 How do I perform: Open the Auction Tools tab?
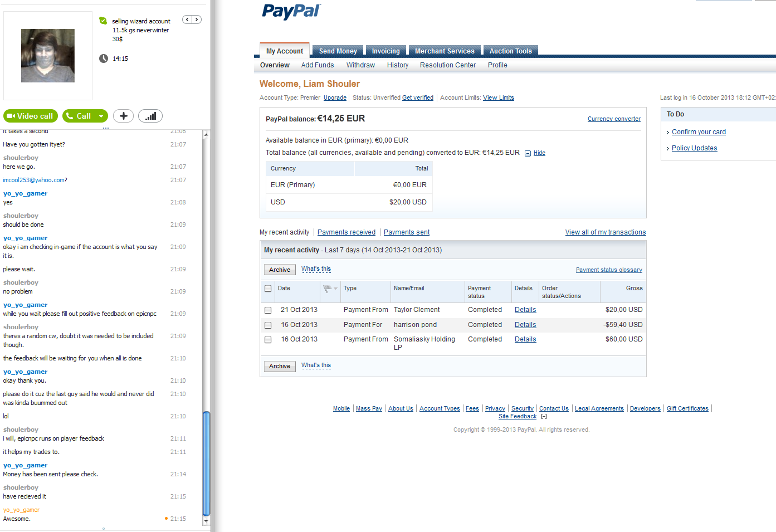click(510, 51)
